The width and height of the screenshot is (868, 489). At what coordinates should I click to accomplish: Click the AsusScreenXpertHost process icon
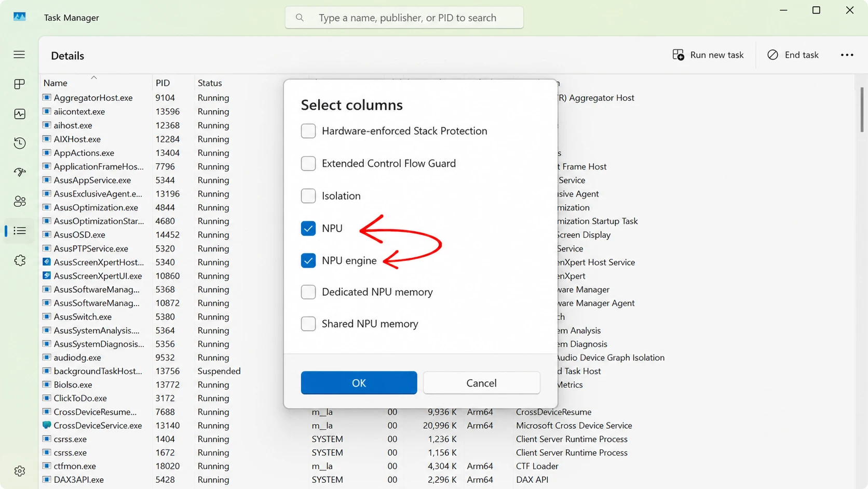coord(47,262)
